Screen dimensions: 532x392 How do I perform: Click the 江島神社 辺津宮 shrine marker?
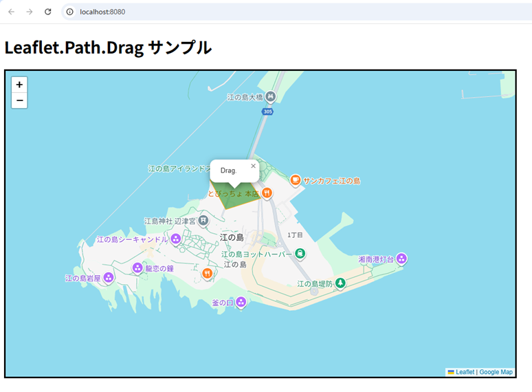tap(203, 221)
